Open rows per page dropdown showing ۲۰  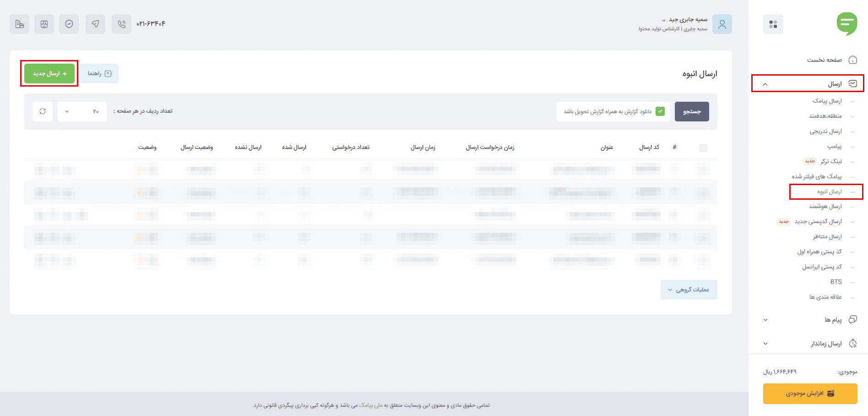(81, 111)
